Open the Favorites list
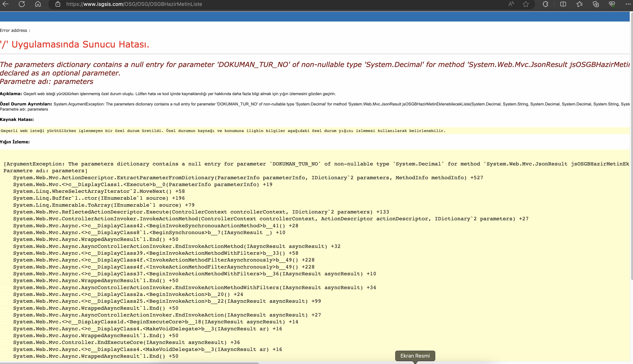This screenshot has width=633, height=364. coord(579,4)
